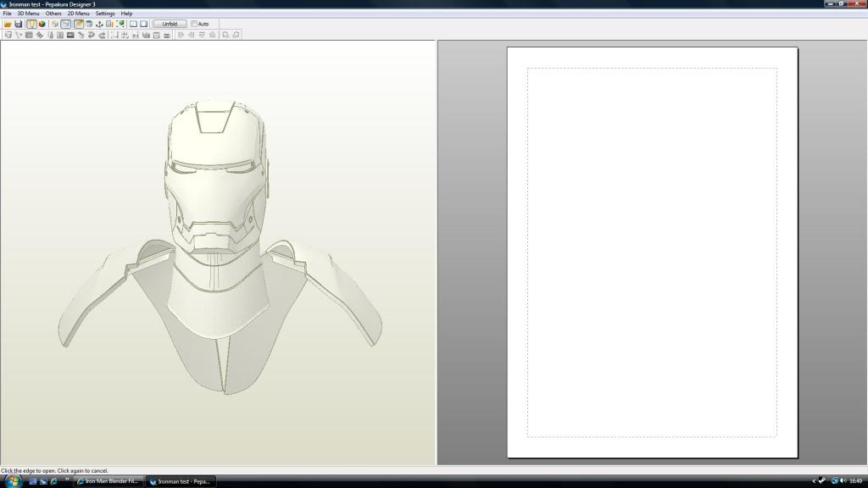Viewport: 868px width, 488px height.
Task: Toggle the open-edge pencil tool icon
Action: coord(79,24)
